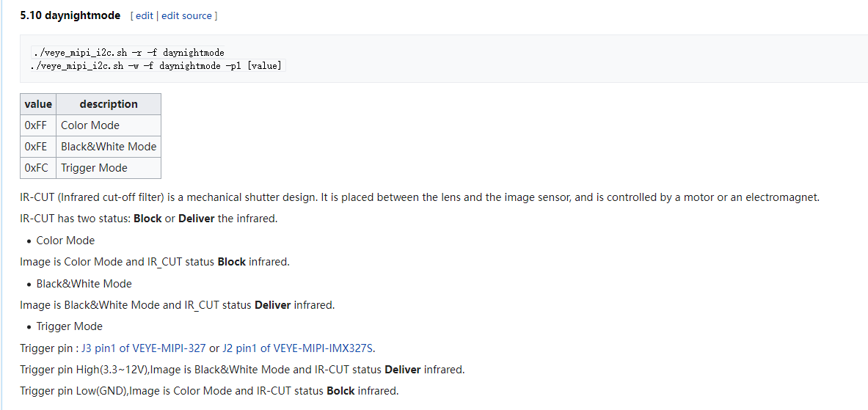The width and height of the screenshot is (868, 410).
Task: Click the "5.10 daynightmode" section heading
Action: click(70, 15)
